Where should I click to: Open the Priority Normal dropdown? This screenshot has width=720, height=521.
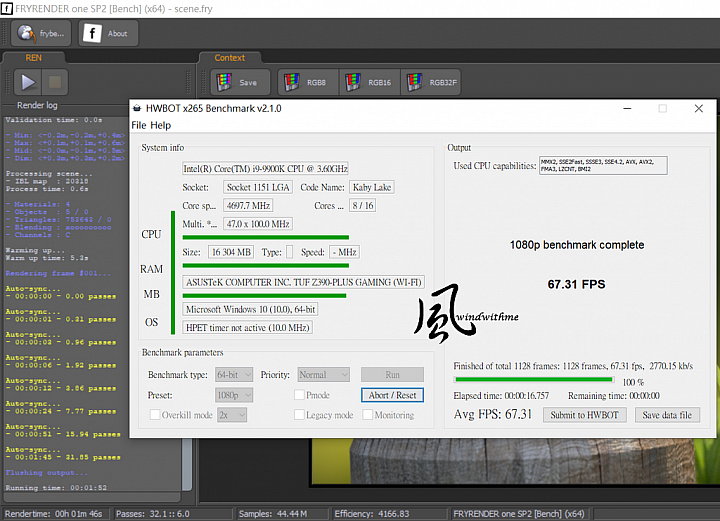point(323,375)
